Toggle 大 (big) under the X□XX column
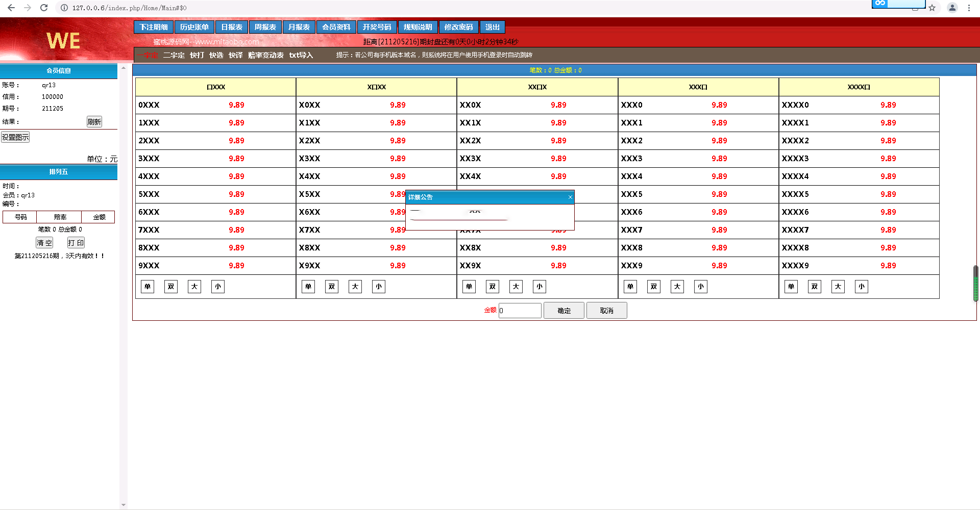 click(x=355, y=287)
